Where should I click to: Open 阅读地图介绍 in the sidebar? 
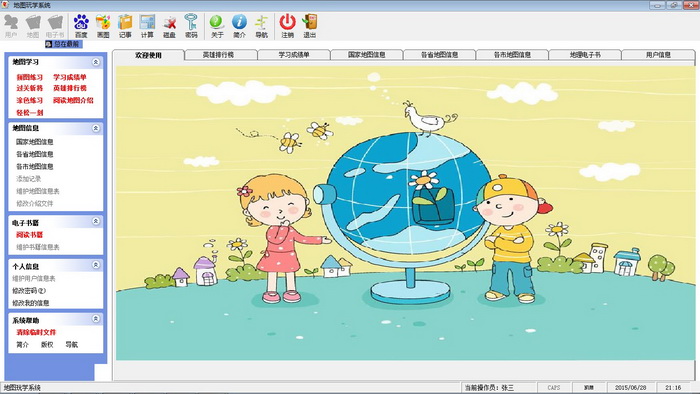click(x=73, y=100)
